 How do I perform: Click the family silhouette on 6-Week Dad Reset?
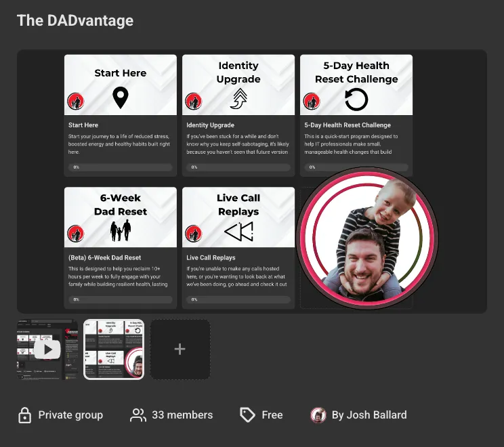point(121,230)
